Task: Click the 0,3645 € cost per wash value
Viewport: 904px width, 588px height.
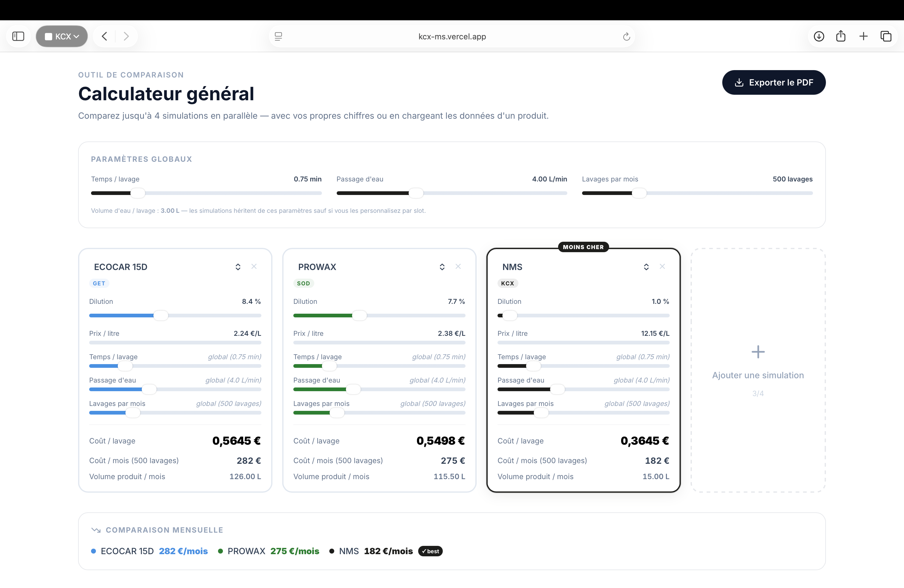Action: tap(645, 441)
